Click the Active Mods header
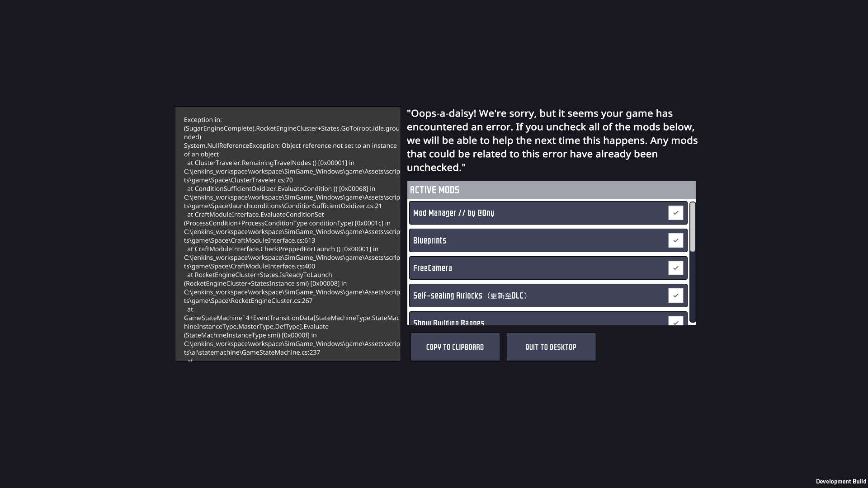Viewport: 868px width, 488px height. [434, 190]
